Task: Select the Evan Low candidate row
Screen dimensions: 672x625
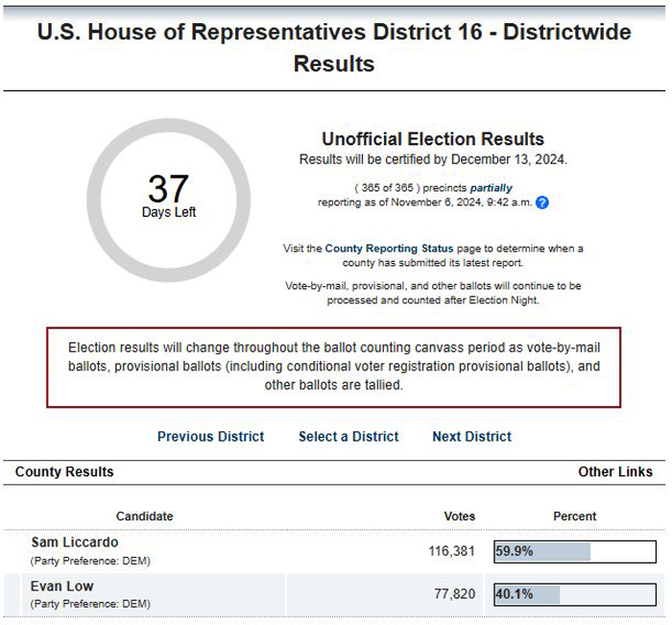Action: click(x=334, y=594)
